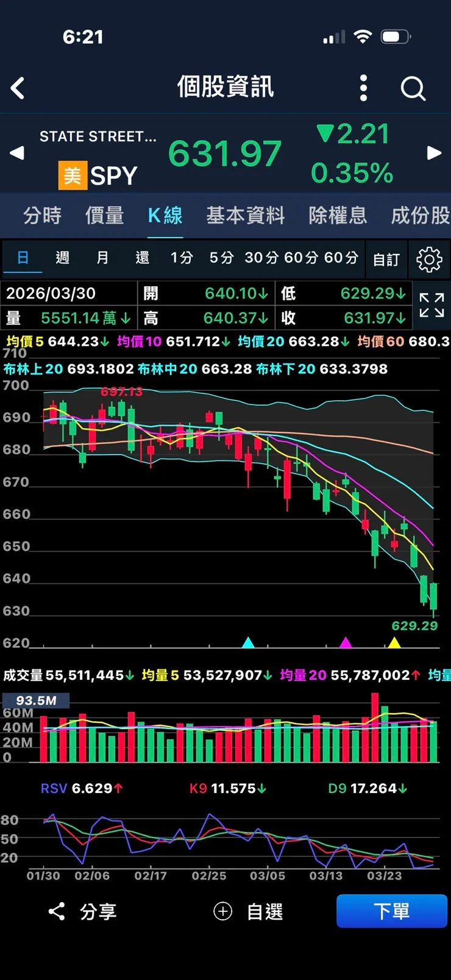451x980 pixels.
Task: Open the 基本資料 tab
Action: coord(245,216)
